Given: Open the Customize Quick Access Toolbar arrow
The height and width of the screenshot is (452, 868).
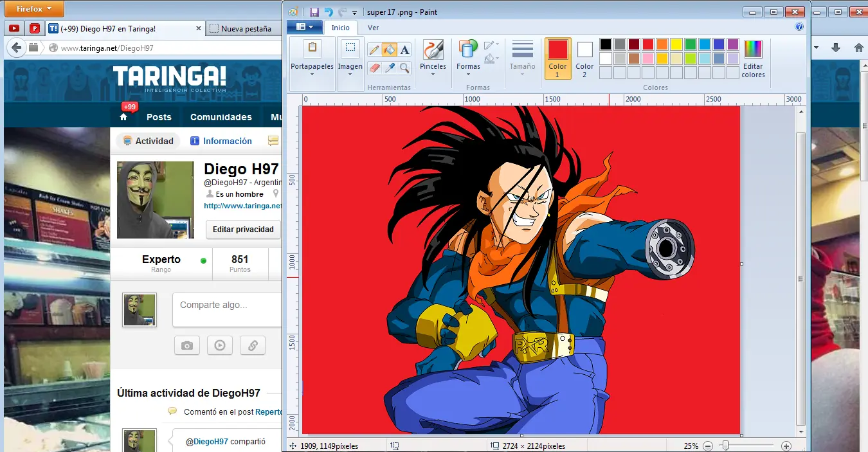Looking at the screenshot, I should tap(355, 12).
